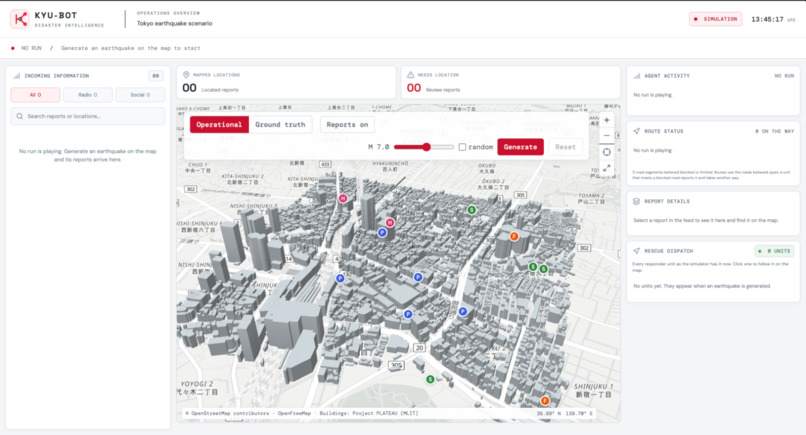The width and height of the screenshot is (806, 435).
Task: Select the All 0 filter tab
Action: tap(35, 95)
